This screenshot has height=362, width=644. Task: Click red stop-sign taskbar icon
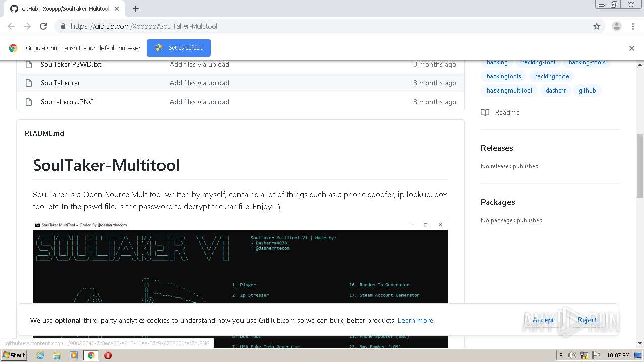tap(108, 355)
